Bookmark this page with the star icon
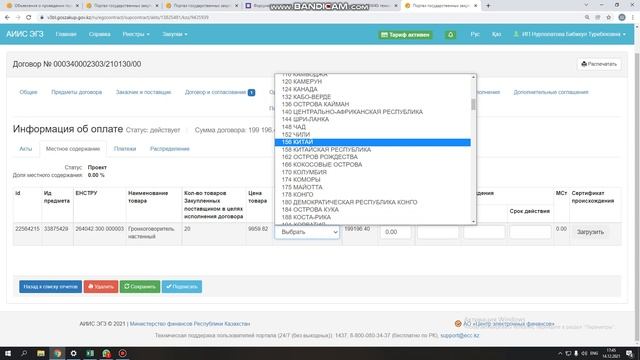This screenshot has width=640, height=360. point(609,18)
